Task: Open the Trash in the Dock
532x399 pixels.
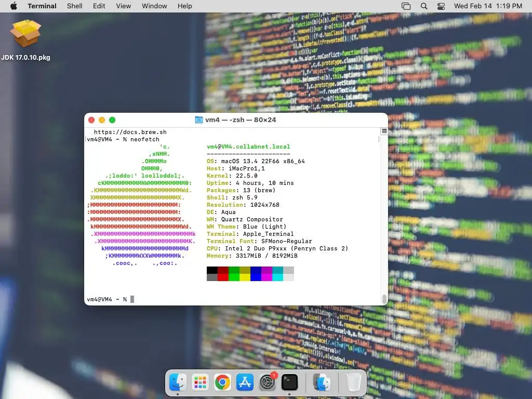Action: point(353,382)
